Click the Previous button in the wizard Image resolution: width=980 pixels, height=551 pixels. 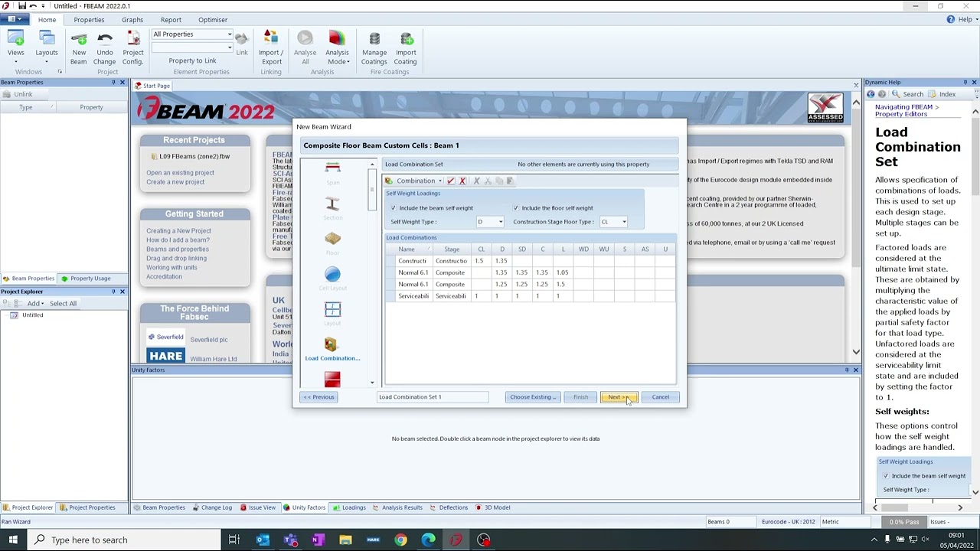coord(318,397)
